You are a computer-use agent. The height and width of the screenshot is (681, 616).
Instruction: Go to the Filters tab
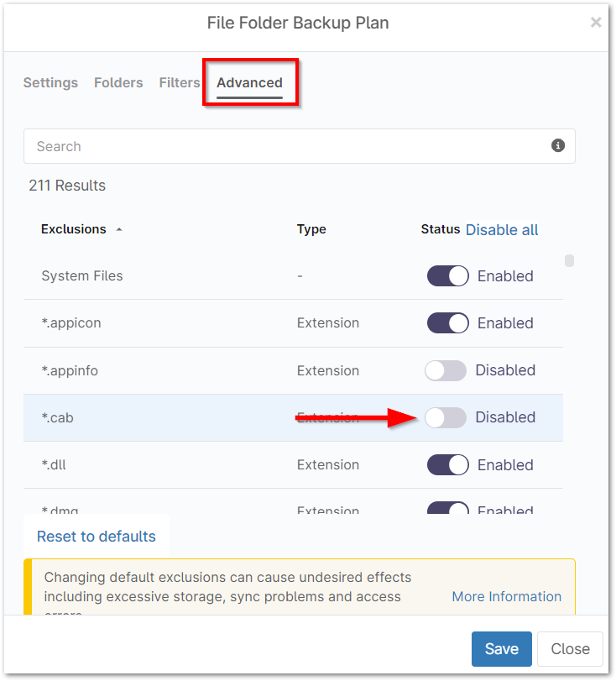point(179,82)
